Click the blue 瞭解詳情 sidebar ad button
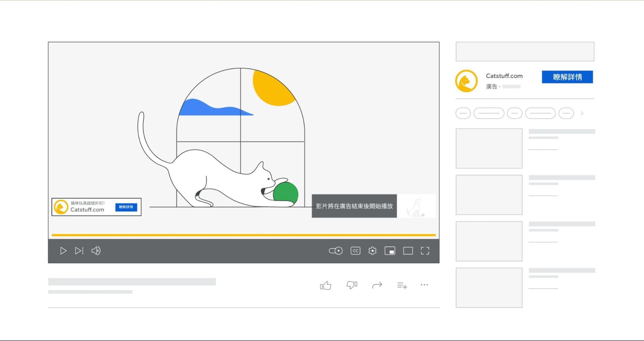 pyautogui.click(x=567, y=77)
